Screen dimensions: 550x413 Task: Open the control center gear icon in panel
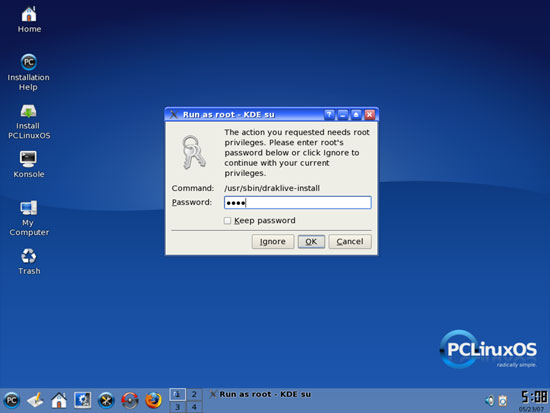[x=83, y=400]
